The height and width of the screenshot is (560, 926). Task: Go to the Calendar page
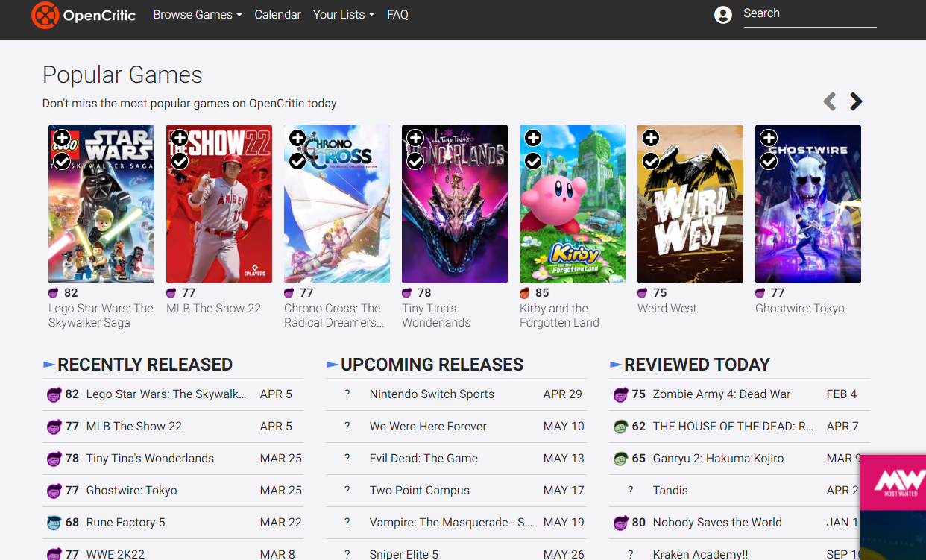click(277, 15)
